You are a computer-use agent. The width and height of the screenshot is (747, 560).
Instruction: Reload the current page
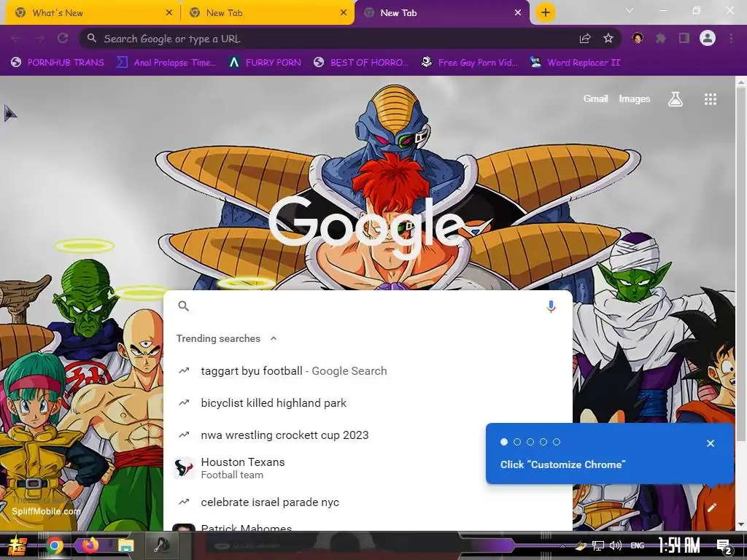point(63,38)
